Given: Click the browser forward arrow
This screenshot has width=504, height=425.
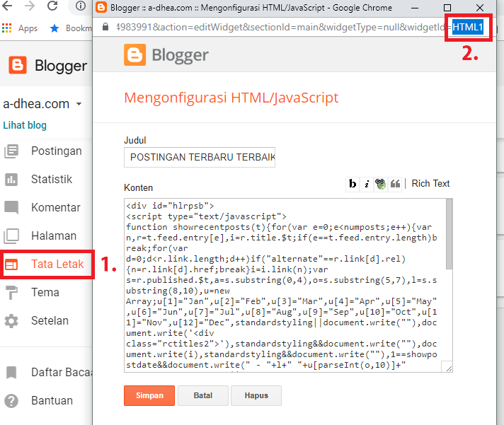Looking at the screenshot, I should (x=30, y=6).
